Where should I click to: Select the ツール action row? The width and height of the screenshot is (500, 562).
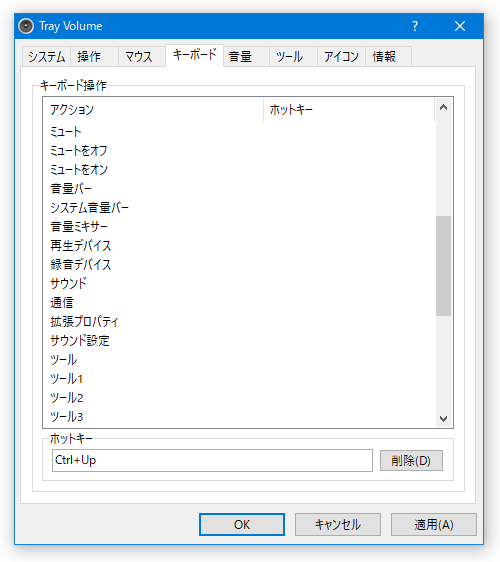click(239, 360)
